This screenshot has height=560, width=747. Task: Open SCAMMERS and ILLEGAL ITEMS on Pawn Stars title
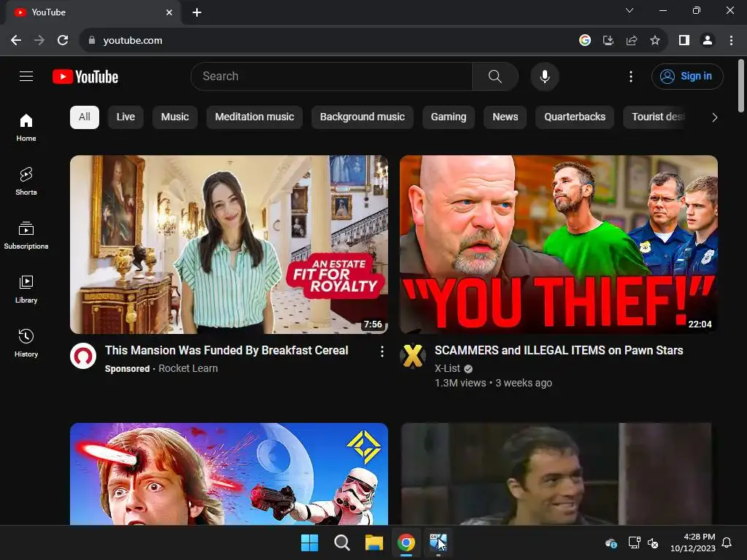[x=559, y=351]
